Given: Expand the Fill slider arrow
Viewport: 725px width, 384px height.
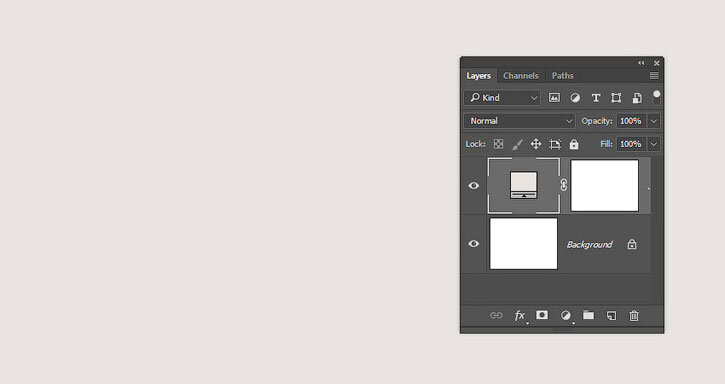Looking at the screenshot, I should [654, 144].
